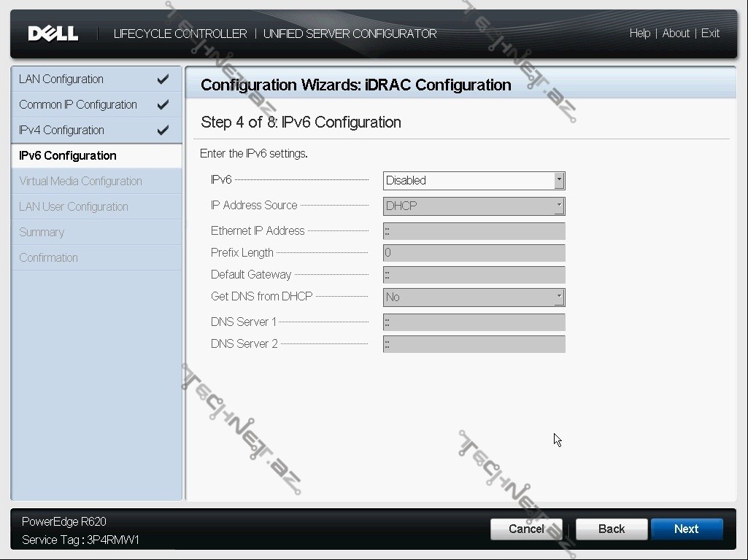Click the IPv4 Configuration checkmark icon
This screenshot has height=560, width=748.
pyautogui.click(x=163, y=130)
